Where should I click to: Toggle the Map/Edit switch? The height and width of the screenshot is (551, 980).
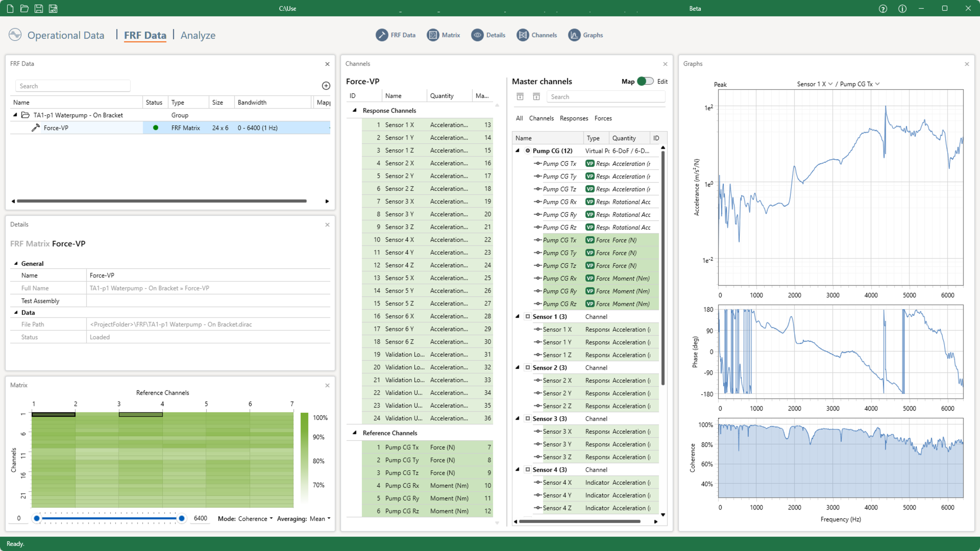click(x=645, y=82)
